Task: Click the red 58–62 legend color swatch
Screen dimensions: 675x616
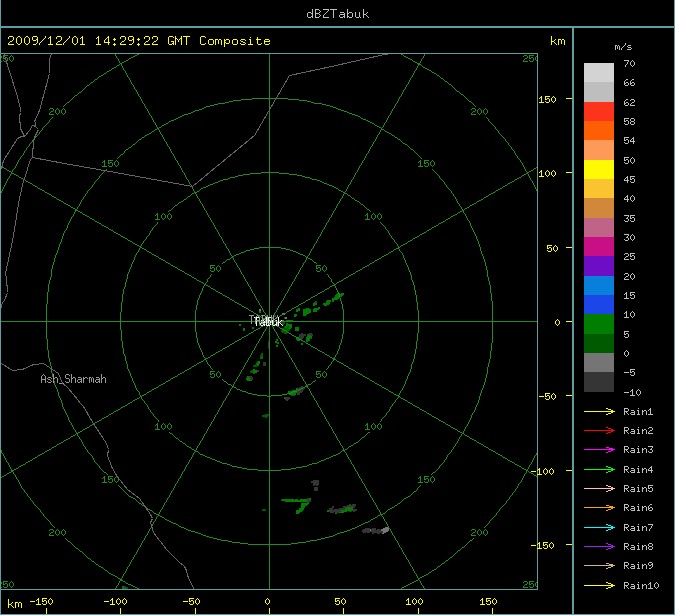Action: click(599, 111)
